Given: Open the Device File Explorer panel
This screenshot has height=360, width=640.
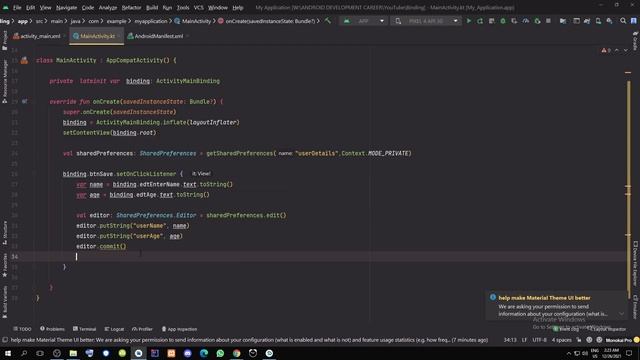Looking at the screenshot, I should (x=635, y=263).
